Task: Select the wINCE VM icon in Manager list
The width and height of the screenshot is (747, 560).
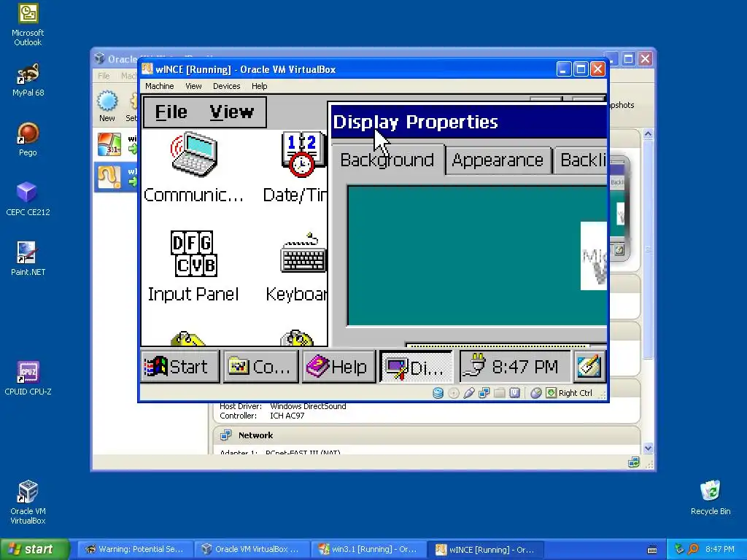Action: click(109, 176)
